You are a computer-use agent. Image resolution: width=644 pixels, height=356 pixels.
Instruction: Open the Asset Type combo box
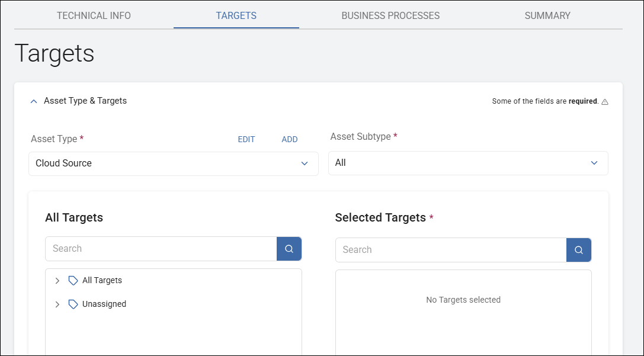pos(174,163)
